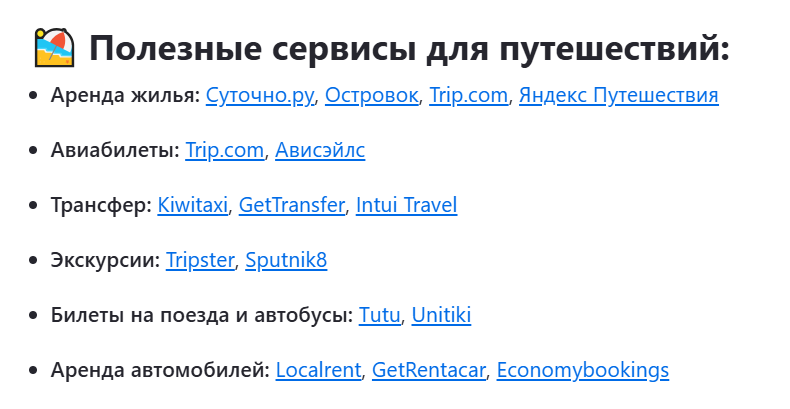
Task: Open the Tutu tickets link
Action: 379,315
